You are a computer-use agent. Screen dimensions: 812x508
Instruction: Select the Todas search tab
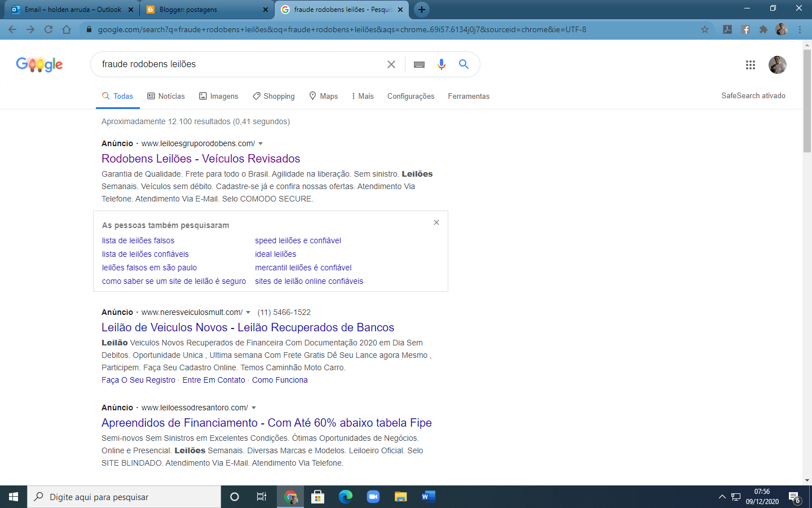coord(117,96)
